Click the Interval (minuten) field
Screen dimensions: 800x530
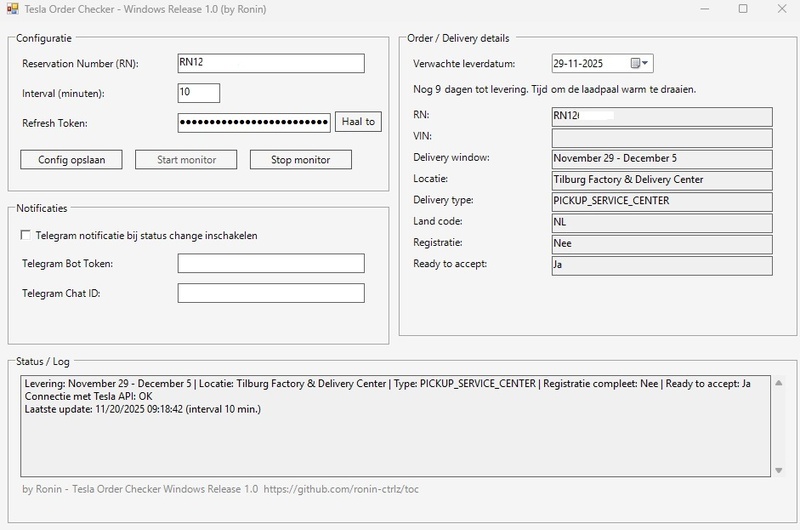click(x=198, y=93)
